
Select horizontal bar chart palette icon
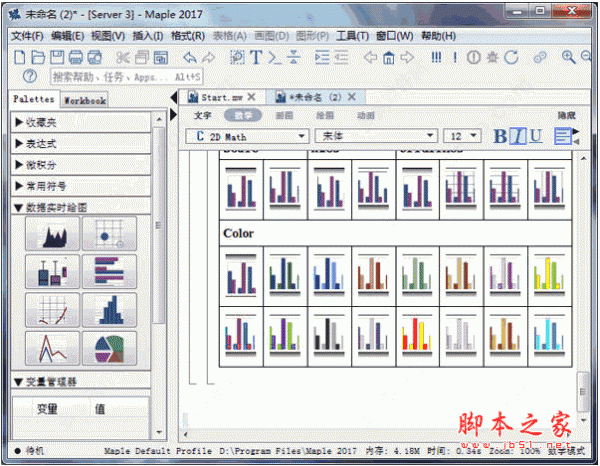tap(109, 272)
